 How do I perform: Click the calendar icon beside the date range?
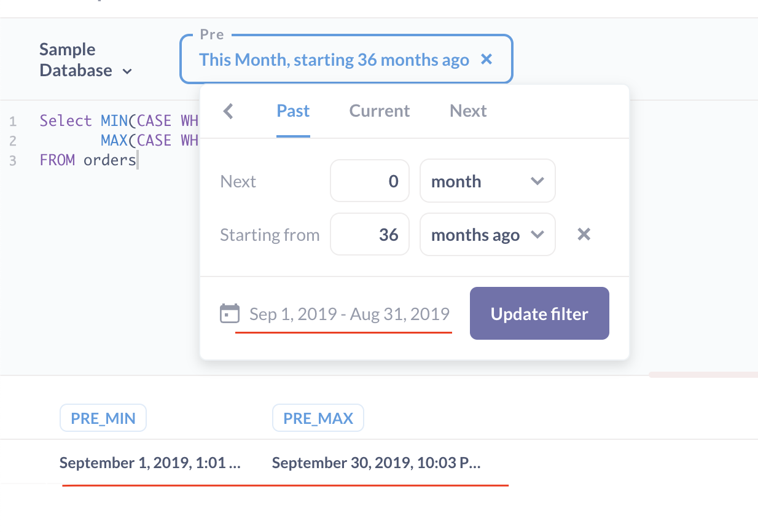[x=229, y=313]
